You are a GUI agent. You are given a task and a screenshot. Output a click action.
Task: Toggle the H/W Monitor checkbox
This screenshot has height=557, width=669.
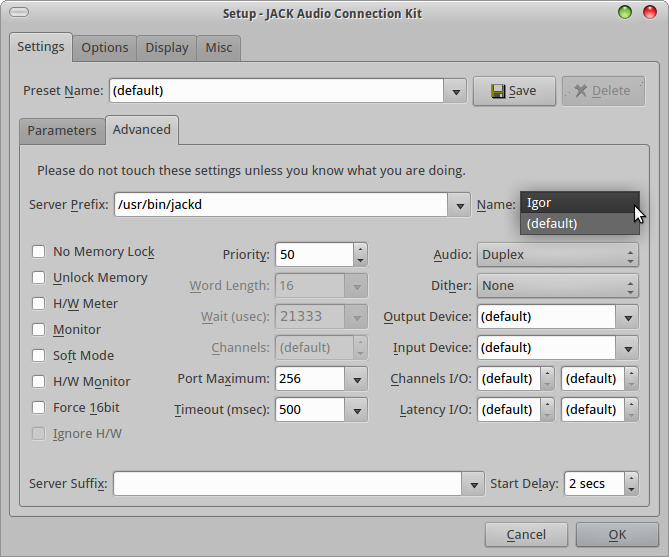coord(38,382)
